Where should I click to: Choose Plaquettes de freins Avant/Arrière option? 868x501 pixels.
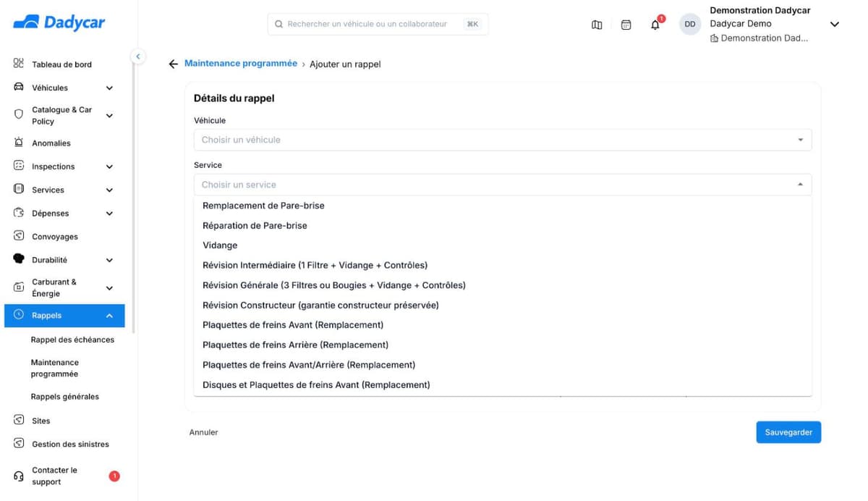pos(503,365)
